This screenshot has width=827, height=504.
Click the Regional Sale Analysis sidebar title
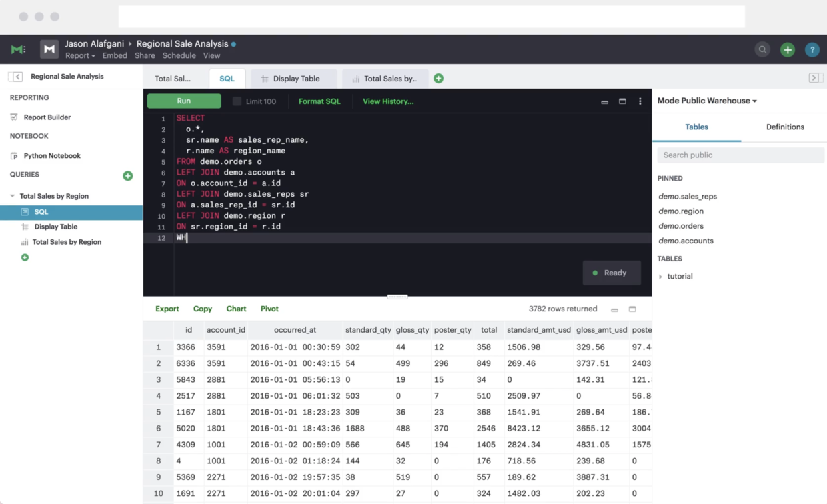pos(67,77)
